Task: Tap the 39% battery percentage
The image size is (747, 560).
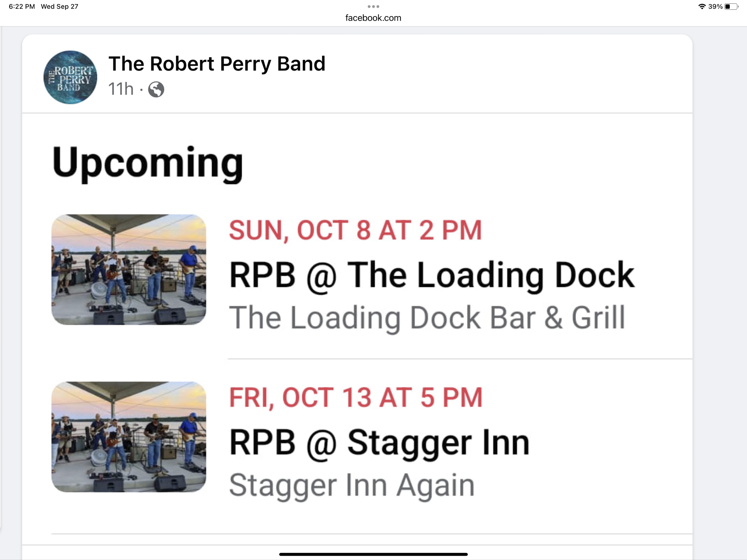Action: (x=715, y=6)
